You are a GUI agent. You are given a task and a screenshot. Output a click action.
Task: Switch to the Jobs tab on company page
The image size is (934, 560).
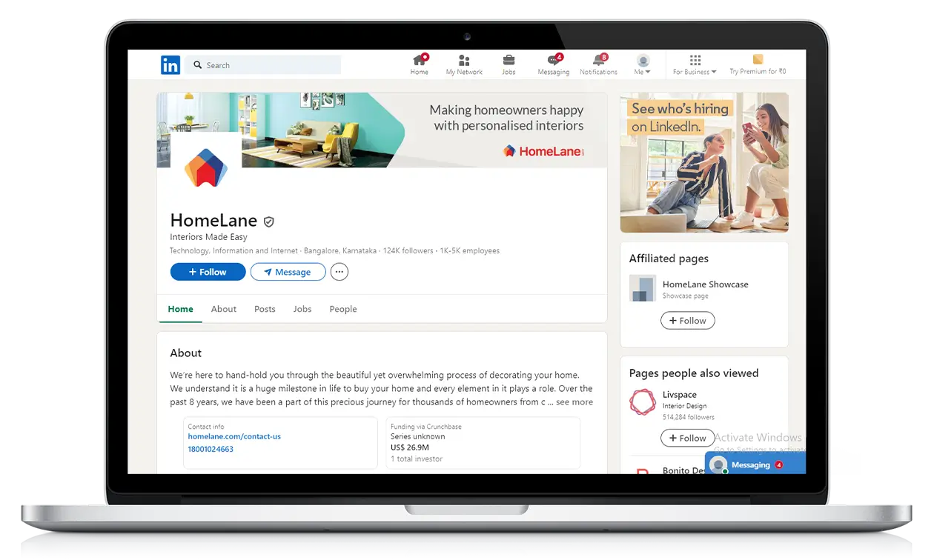pos(302,309)
